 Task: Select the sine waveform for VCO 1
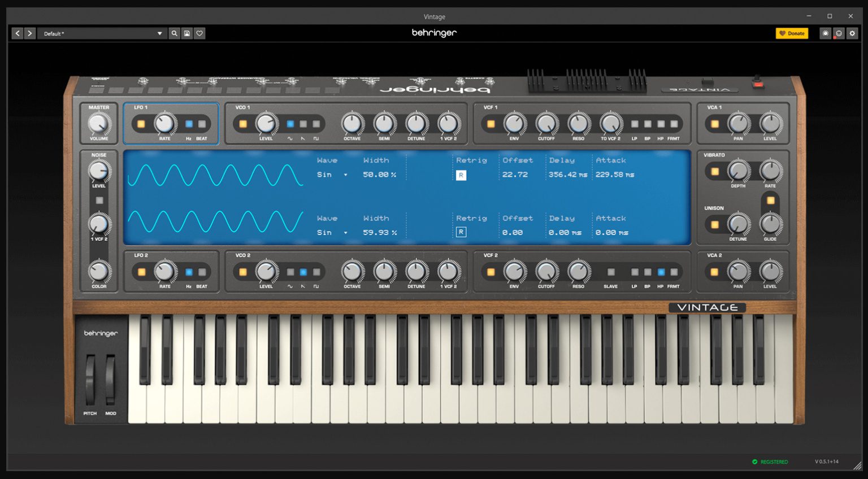290,123
